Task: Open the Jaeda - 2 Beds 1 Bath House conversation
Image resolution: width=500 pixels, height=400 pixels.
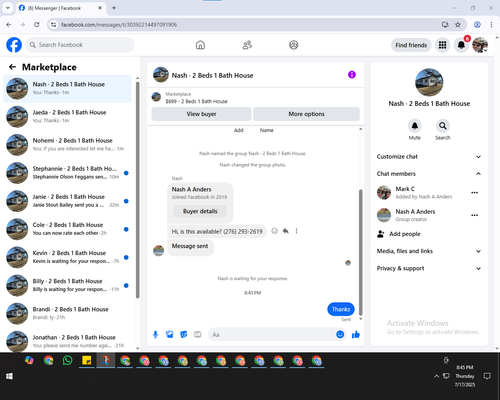Action: pyautogui.click(x=68, y=116)
